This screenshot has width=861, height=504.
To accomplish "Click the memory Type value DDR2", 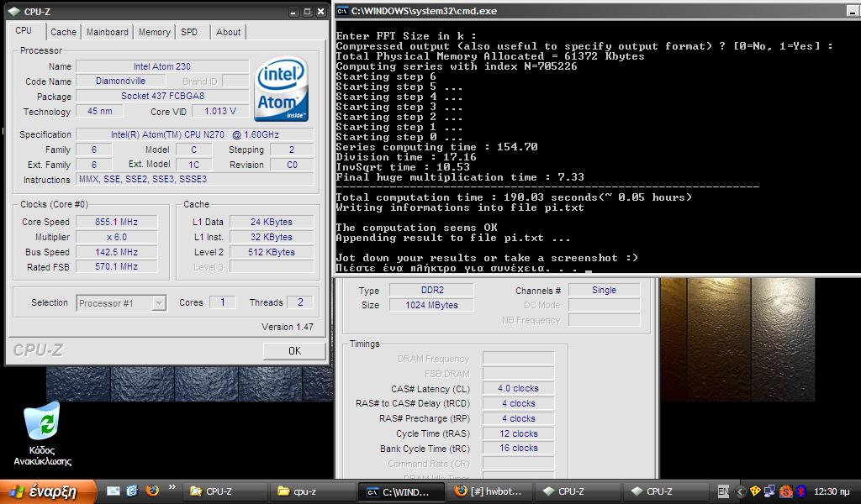I will (431, 290).
